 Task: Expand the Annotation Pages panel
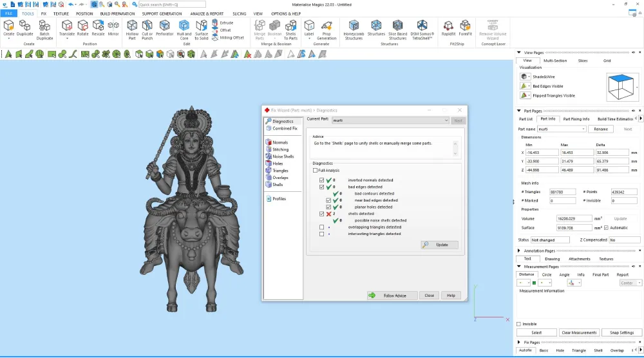tap(519, 251)
